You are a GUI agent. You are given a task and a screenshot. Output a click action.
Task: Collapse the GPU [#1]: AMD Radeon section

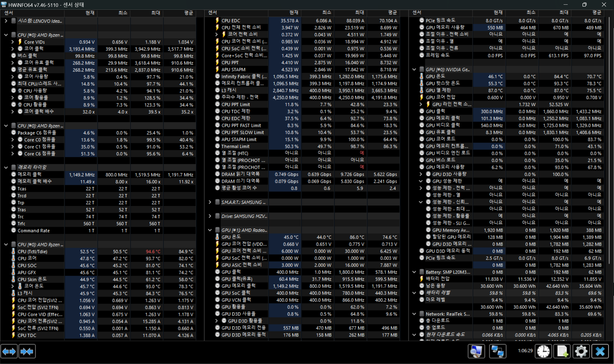point(210,230)
